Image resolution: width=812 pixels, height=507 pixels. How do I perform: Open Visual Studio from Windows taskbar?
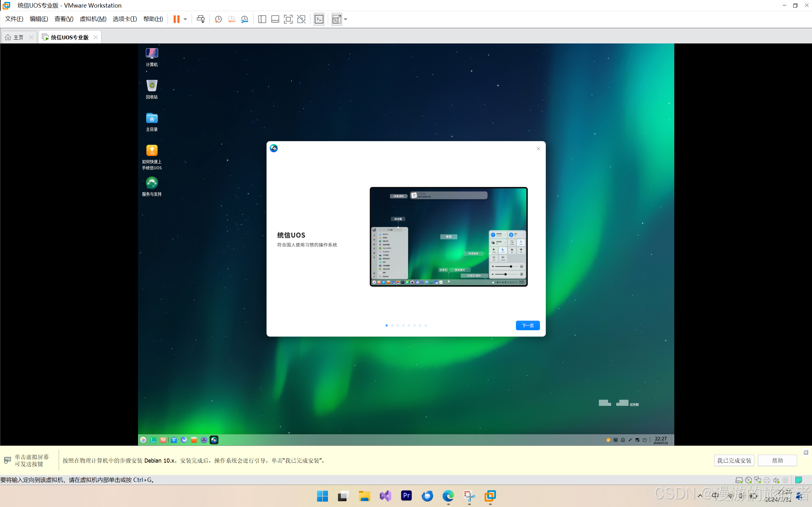tap(386, 496)
